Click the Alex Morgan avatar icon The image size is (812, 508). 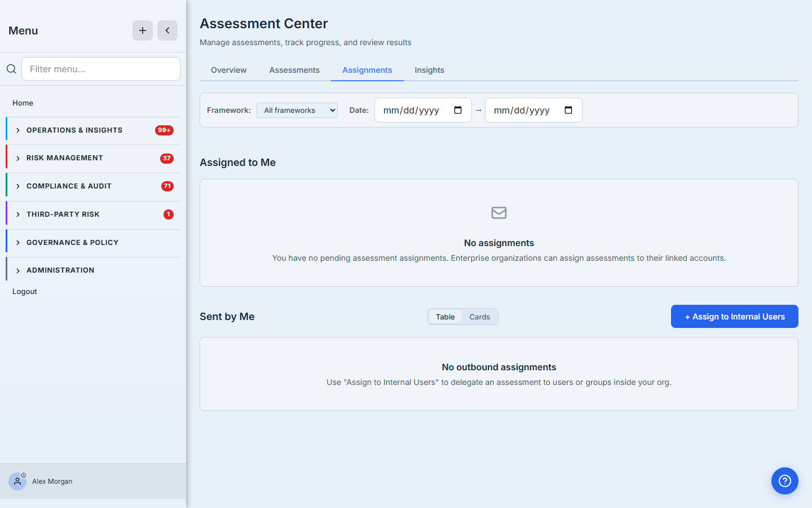(x=17, y=481)
